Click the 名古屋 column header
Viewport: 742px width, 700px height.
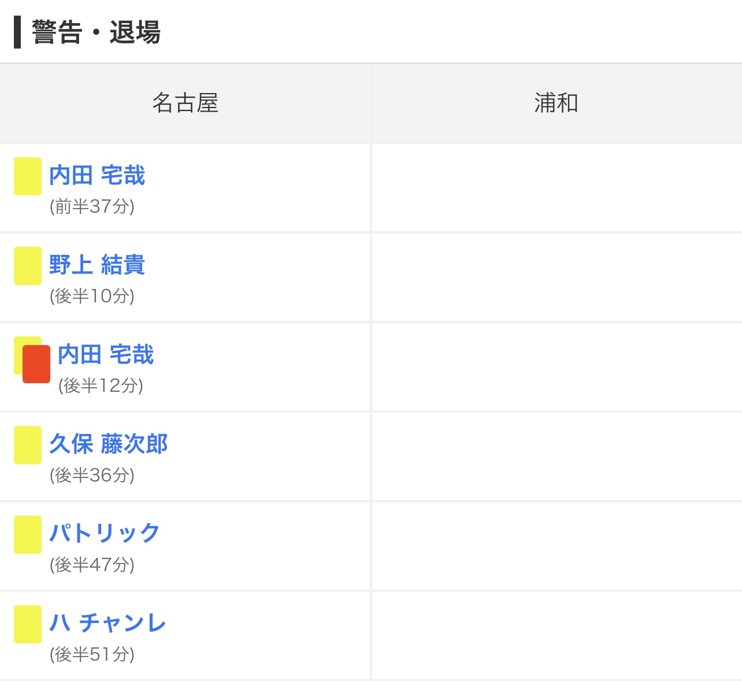(x=185, y=103)
